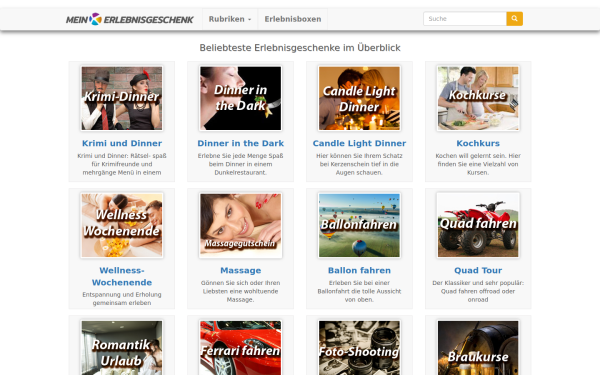This screenshot has width=600, height=375.
Task: Open the Romantik Urlaub thumbnail
Action: (x=122, y=347)
